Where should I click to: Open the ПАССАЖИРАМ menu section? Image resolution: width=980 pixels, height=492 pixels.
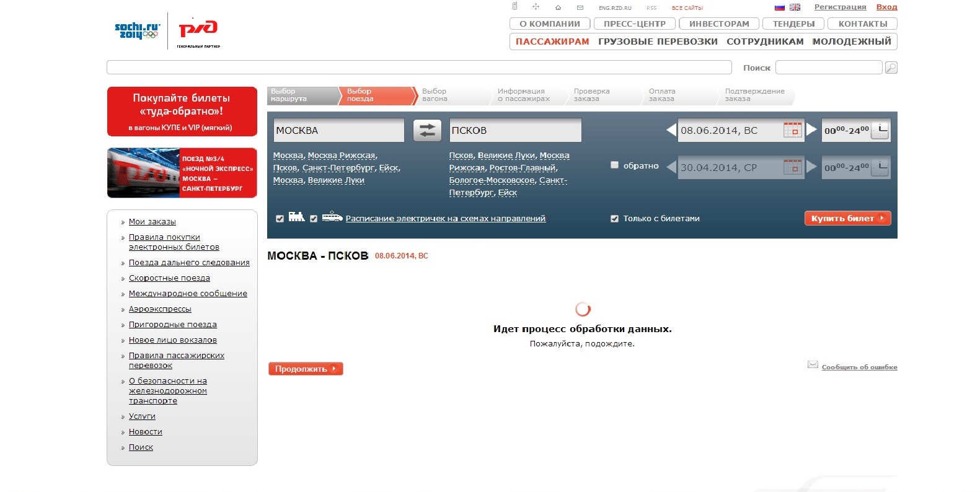[552, 42]
